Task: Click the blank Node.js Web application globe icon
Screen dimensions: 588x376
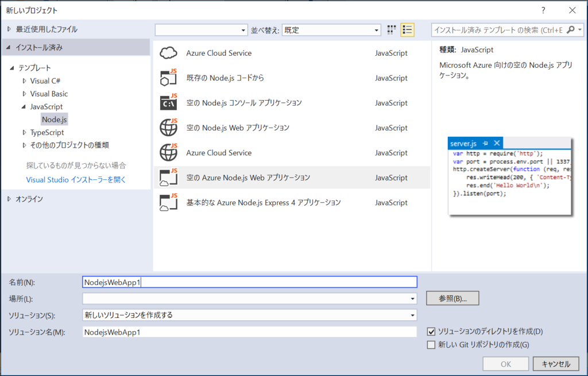Action: click(x=168, y=127)
